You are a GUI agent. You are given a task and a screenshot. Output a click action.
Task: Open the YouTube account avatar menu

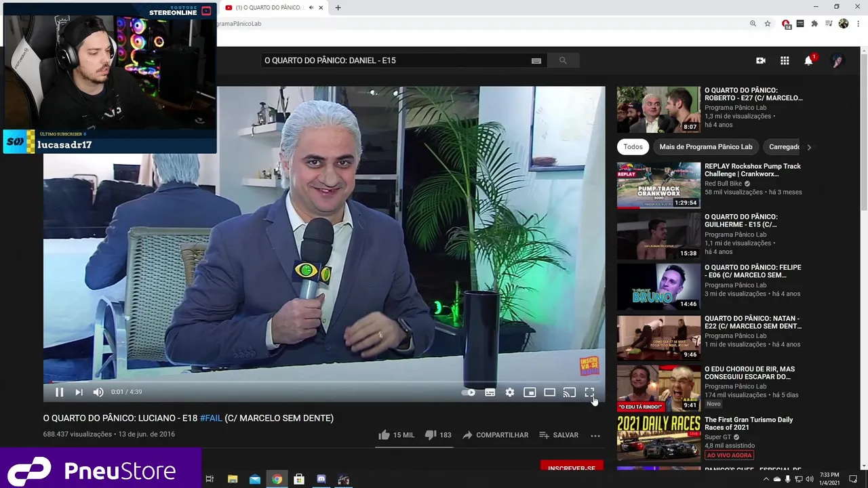click(837, 60)
